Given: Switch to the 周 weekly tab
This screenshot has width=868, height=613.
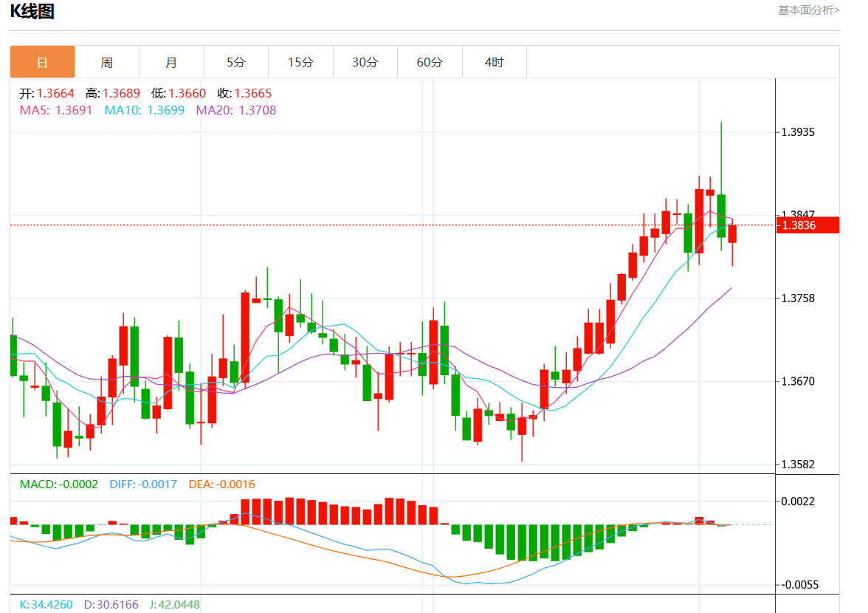Looking at the screenshot, I should click(107, 62).
